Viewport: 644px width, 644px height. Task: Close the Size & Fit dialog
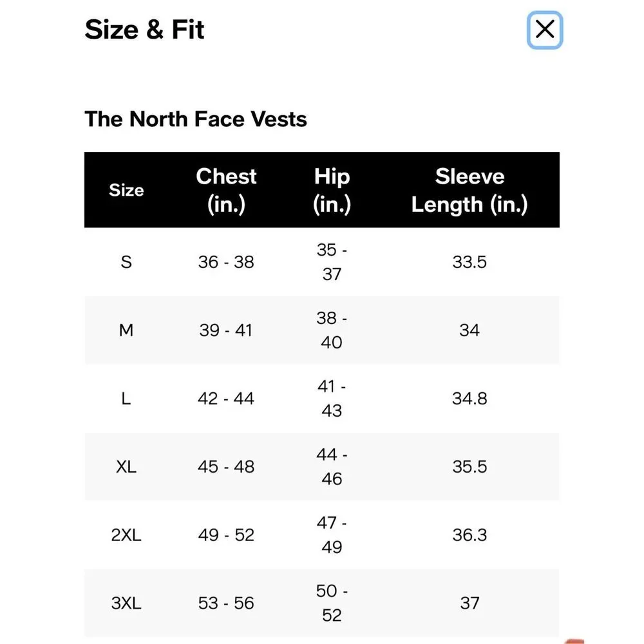click(545, 30)
